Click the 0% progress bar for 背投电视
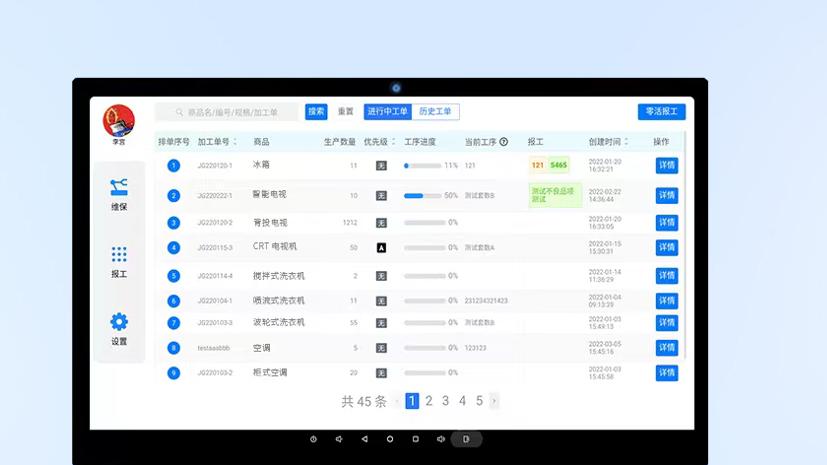 [425, 222]
